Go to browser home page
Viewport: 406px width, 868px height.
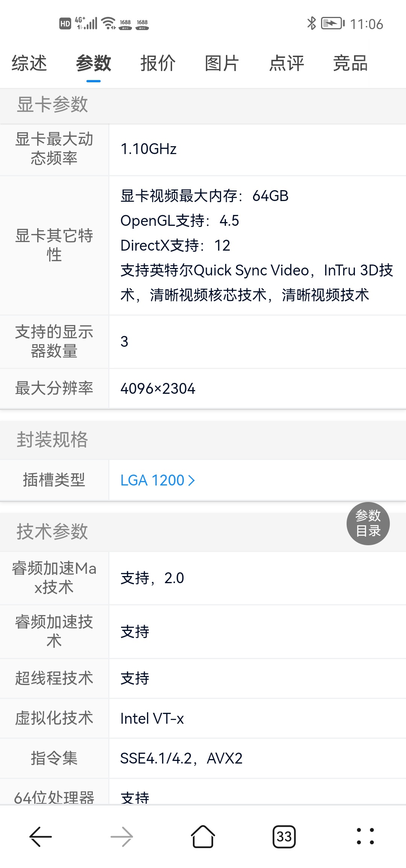coord(203,836)
